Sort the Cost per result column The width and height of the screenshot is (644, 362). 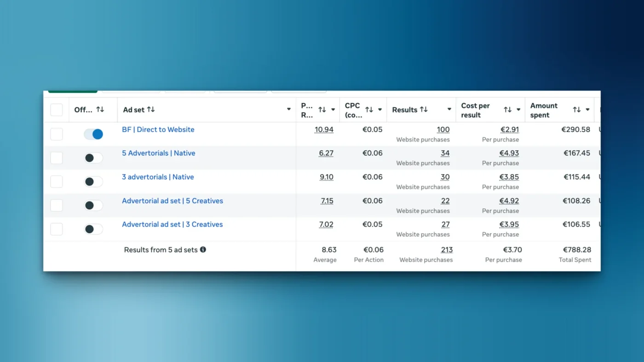point(507,110)
